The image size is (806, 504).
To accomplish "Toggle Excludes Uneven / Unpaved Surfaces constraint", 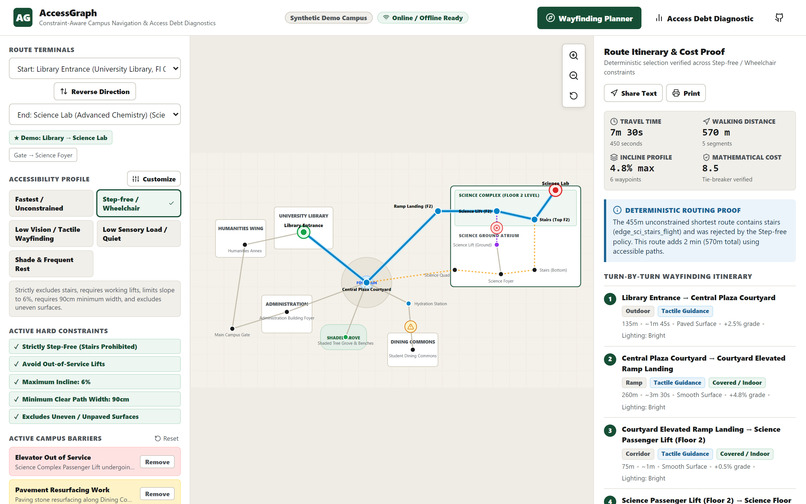I will click(95, 417).
